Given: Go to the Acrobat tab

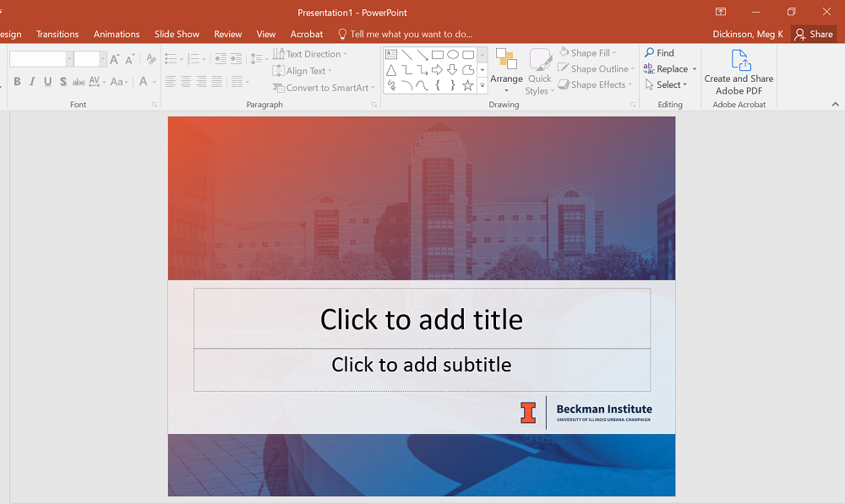Looking at the screenshot, I should [307, 34].
